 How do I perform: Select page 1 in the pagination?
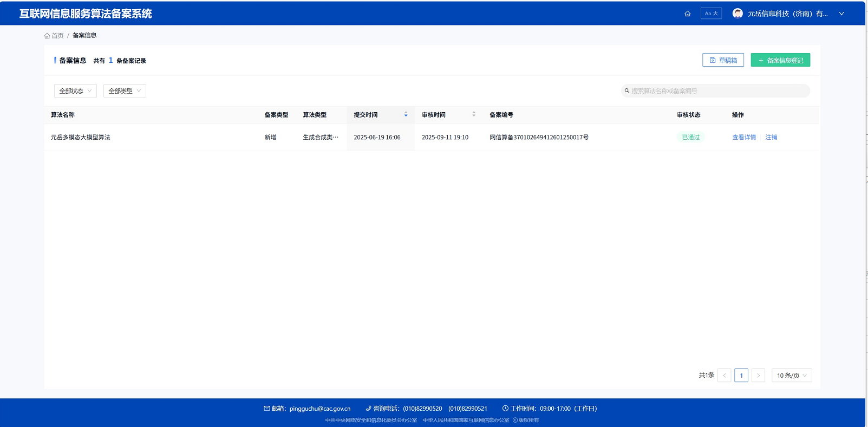(741, 376)
